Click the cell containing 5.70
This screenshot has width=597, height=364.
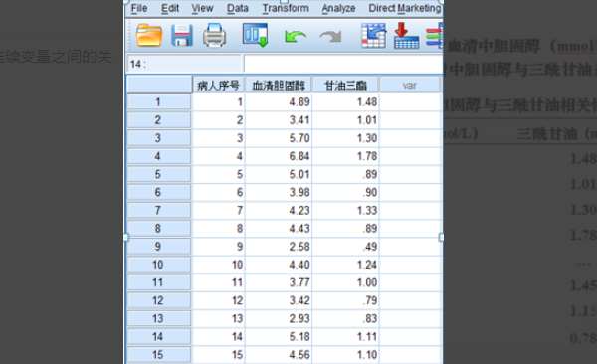(279, 138)
